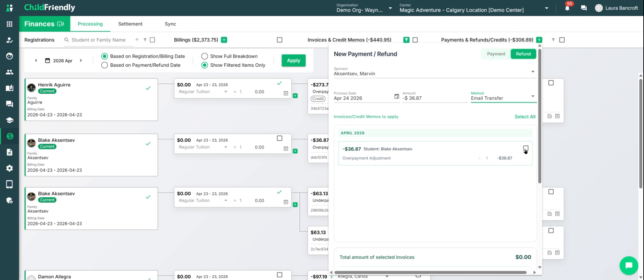Tick the -$36.87 Overpayment Adjustment invoice checkbox

click(526, 148)
